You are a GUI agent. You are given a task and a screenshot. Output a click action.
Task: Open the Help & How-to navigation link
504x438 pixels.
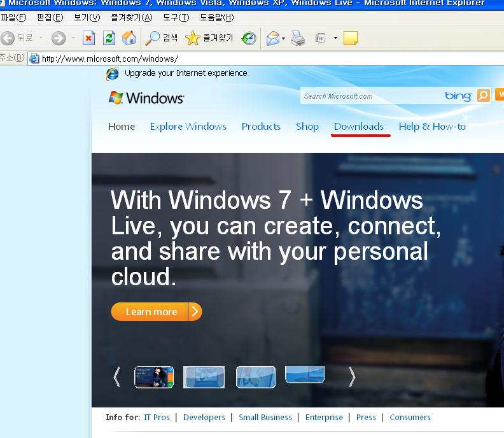432,127
